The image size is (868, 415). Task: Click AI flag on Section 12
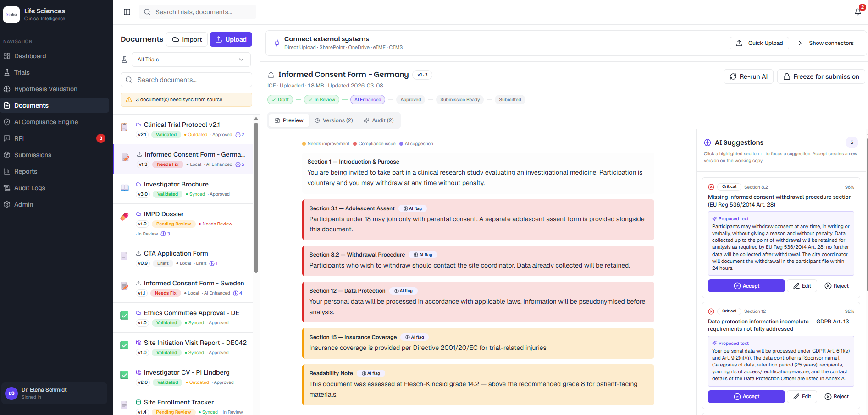click(x=404, y=291)
